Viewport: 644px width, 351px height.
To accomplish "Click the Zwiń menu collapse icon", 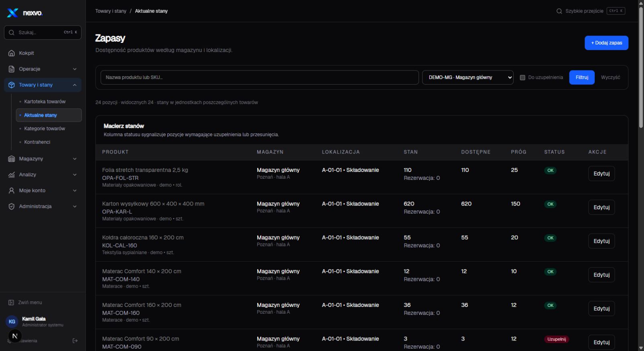I will (x=11, y=303).
